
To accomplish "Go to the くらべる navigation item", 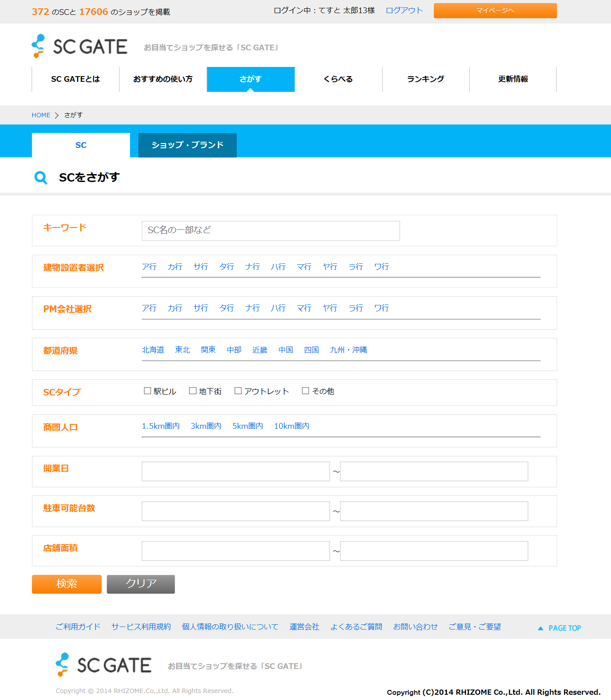I will (x=338, y=79).
